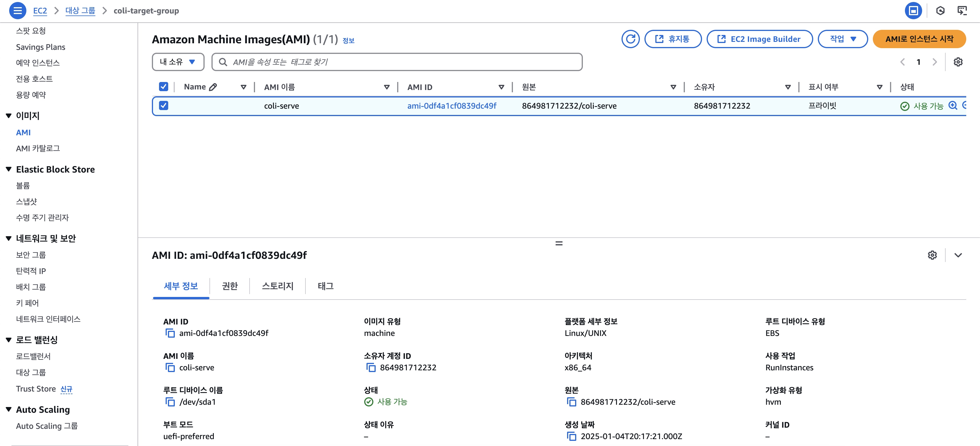
Task: Collapse Elastic Block Store sidebar section
Action: click(9, 169)
